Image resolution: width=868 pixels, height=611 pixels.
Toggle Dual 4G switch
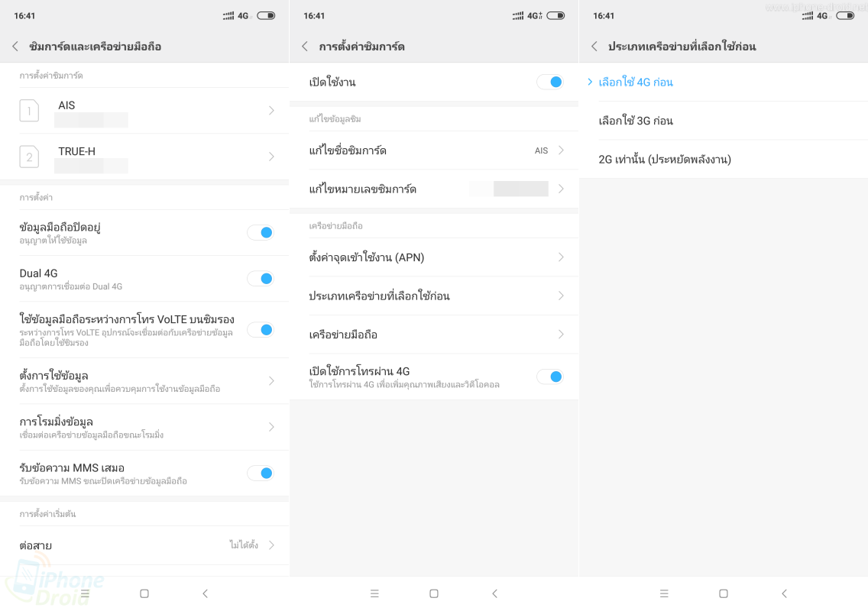coord(261,278)
